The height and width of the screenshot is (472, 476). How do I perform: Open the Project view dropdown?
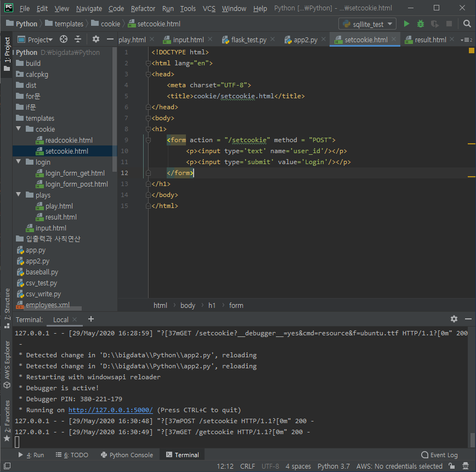click(x=36, y=40)
